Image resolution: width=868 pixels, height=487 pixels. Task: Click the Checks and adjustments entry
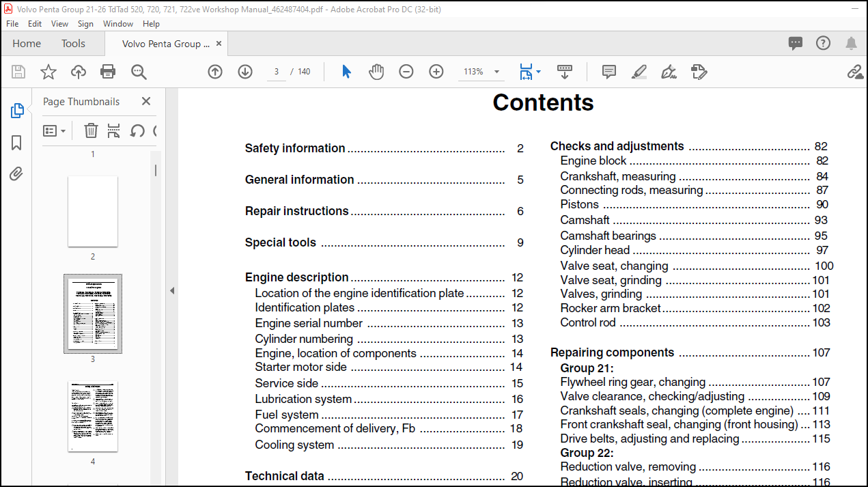[689, 146]
